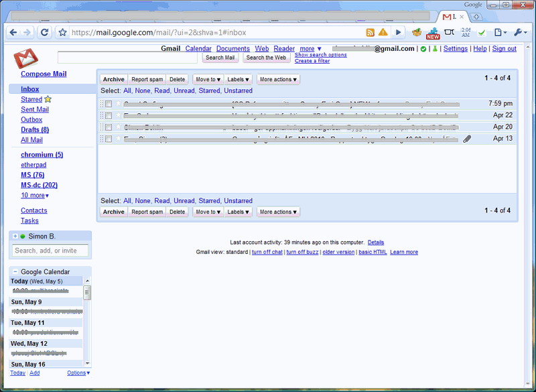
Task: Open the basket extension icon
Action: (417, 32)
